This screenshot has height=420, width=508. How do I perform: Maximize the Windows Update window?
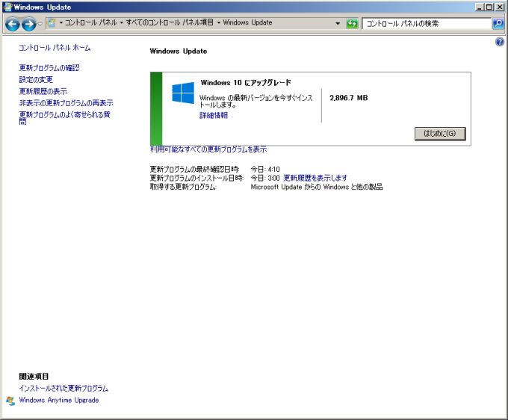pos(489,7)
